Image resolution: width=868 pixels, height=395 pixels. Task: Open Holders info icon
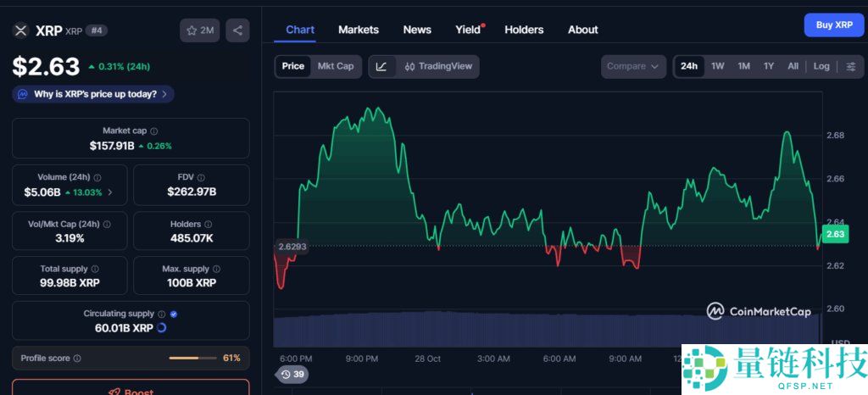209,225
